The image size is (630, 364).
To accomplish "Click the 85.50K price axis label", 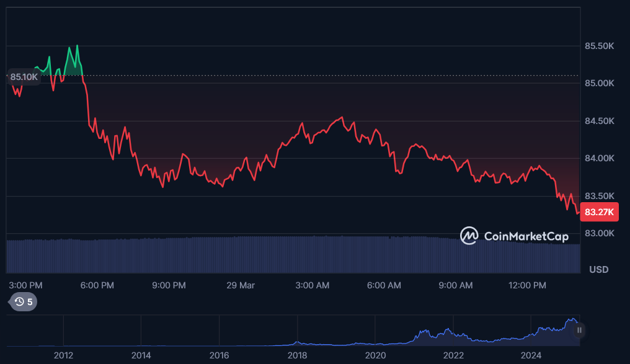I will 599,46.
